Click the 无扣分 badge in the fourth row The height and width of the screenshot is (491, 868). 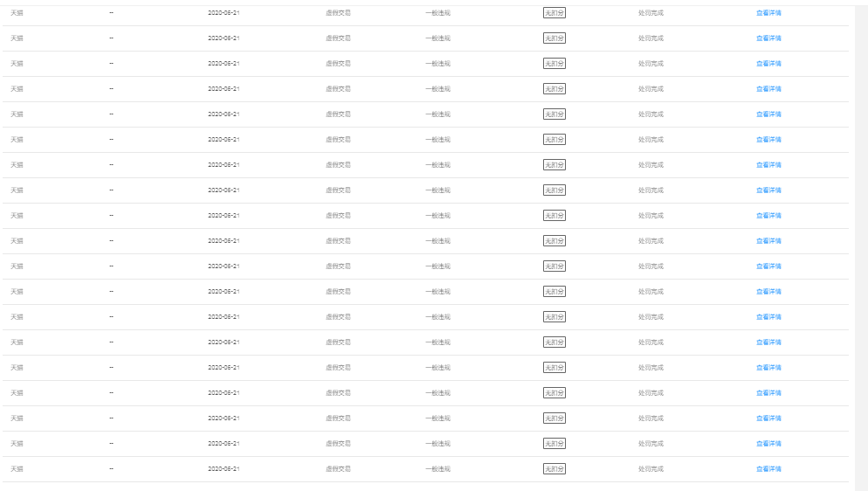[555, 88]
